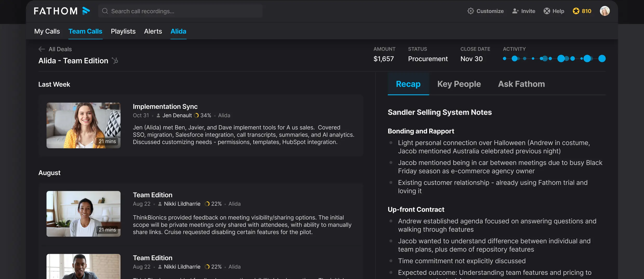Image resolution: width=644 pixels, height=279 pixels.
Task: Click the August section header
Action: click(x=49, y=173)
